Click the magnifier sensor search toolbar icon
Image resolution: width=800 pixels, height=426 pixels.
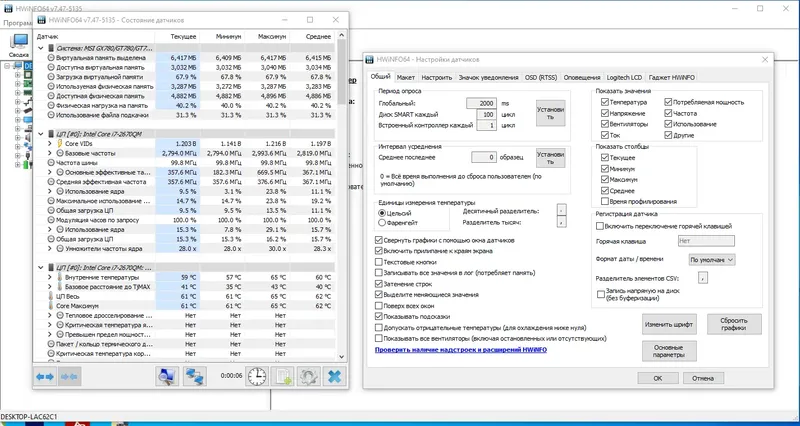tap(167, 377)
